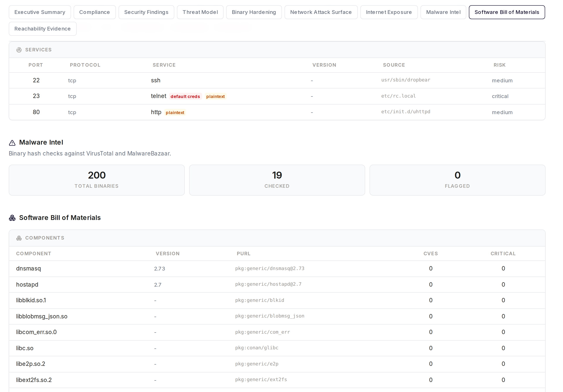Click the 200 Total Binaries card
Screen dimensions: 563x392
[97, 180]
